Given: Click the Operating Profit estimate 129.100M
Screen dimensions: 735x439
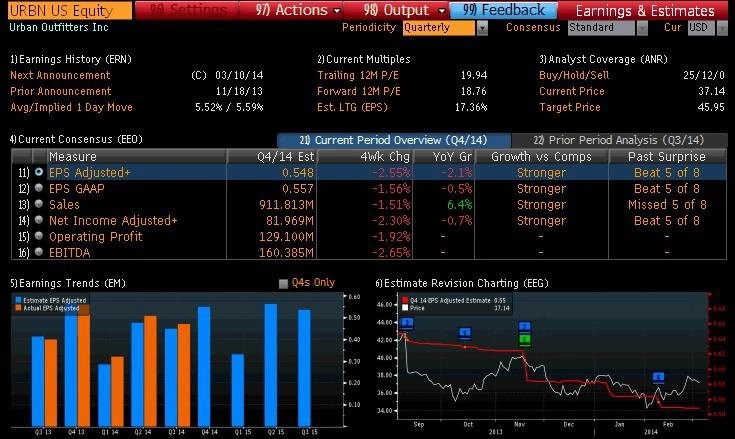Looking at the screenshot, I should [x=286, y=237].
